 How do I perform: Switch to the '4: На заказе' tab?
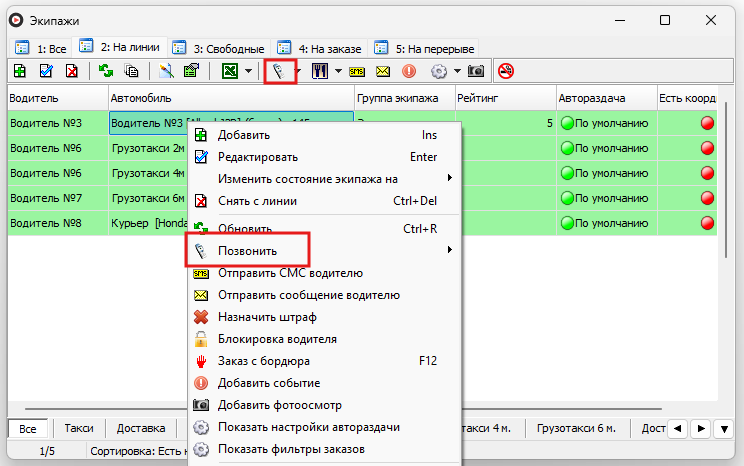320,48
